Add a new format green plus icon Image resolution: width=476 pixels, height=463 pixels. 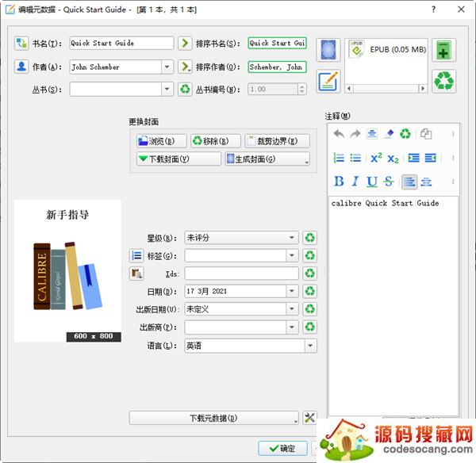[x=443, y=50]
